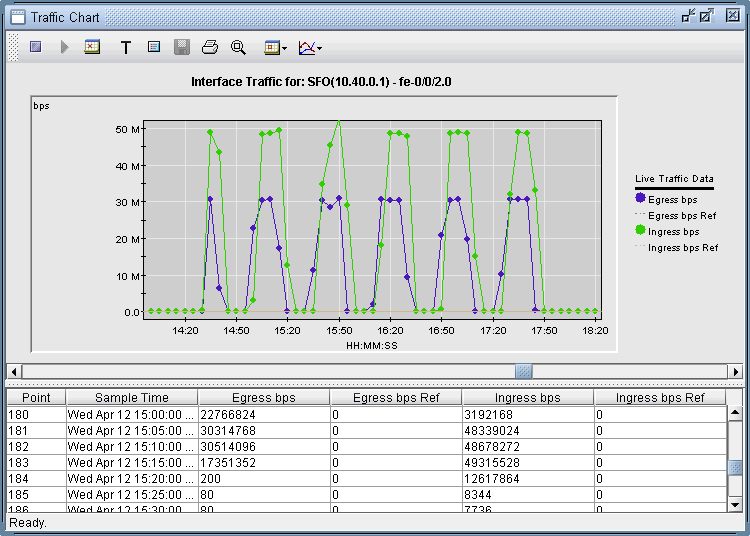Click the properties list icon in the toolbar

point(153,47)
